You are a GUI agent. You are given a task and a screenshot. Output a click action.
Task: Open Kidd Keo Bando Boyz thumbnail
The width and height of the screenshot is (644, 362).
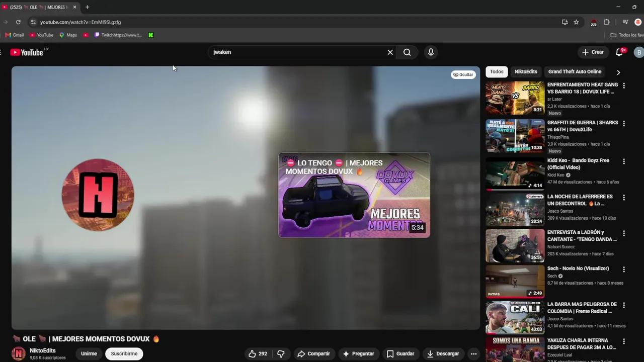pyautogui.click(x=515, y=174)
